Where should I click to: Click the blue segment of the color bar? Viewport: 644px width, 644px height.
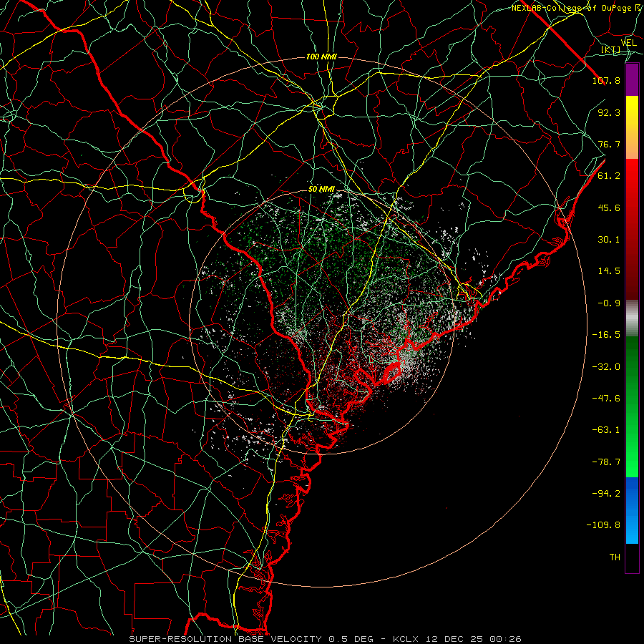(x=632, y=510)
